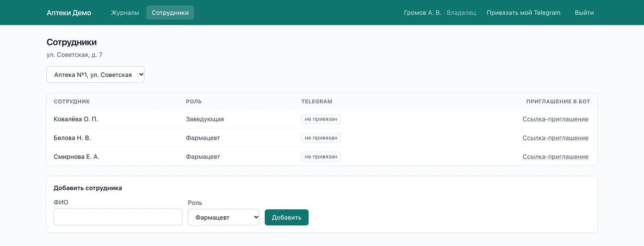Click Выйти to log out
The image size is (644, 246).
tap(584, 13)
